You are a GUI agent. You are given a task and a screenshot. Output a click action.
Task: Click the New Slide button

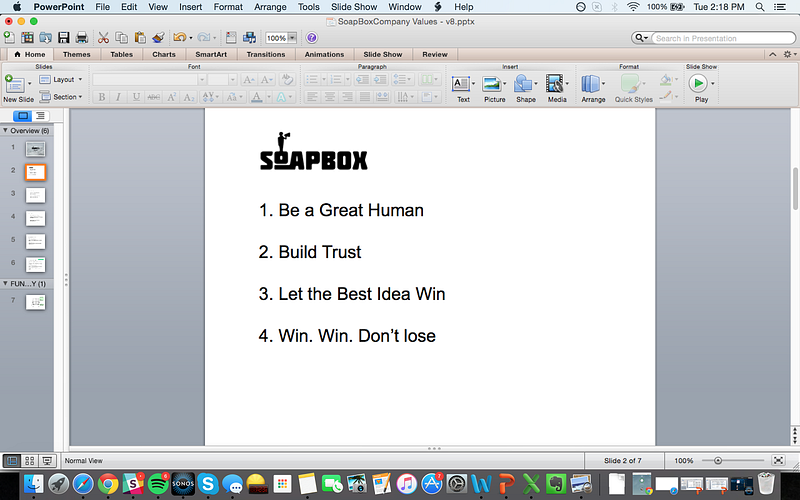(18, 88)
